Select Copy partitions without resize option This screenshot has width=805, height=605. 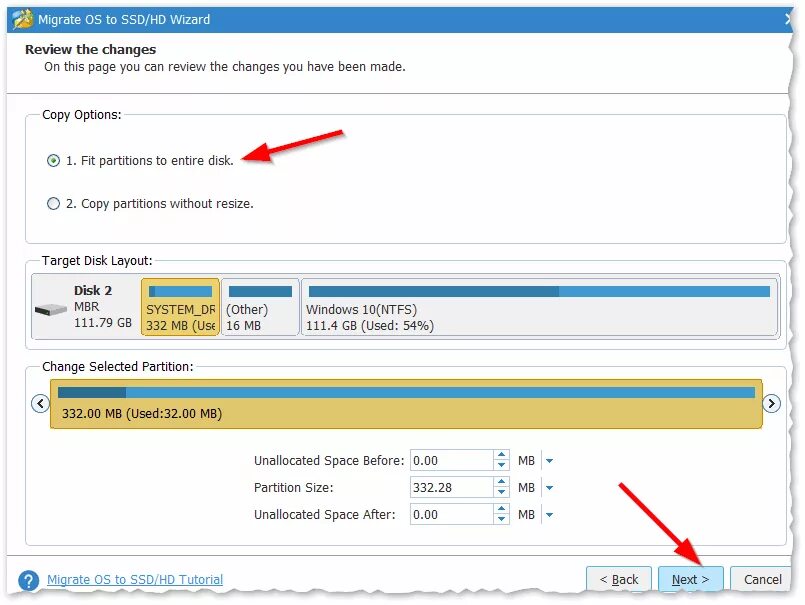[x=53, y=204]
